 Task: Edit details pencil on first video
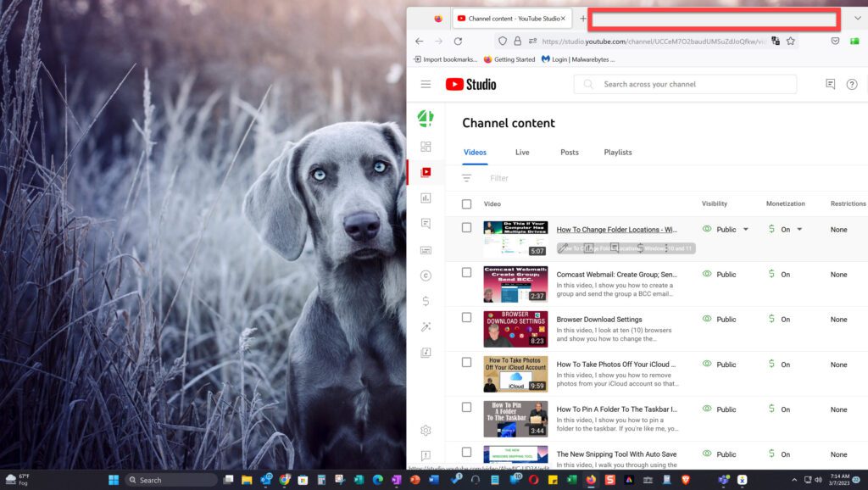563,248
